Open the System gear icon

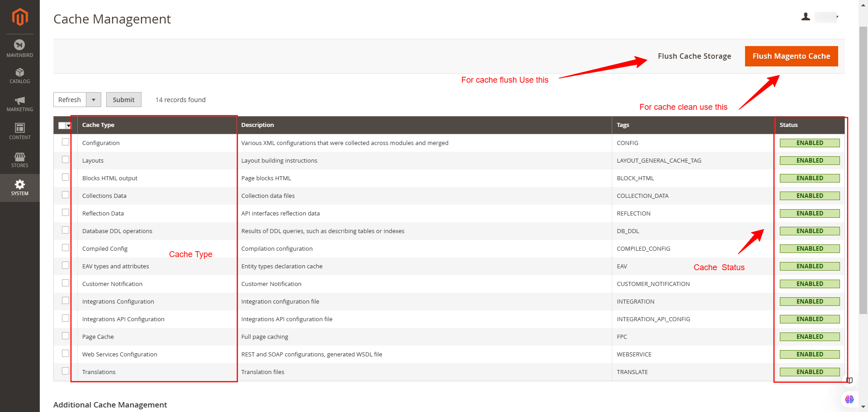click(19, 184)
